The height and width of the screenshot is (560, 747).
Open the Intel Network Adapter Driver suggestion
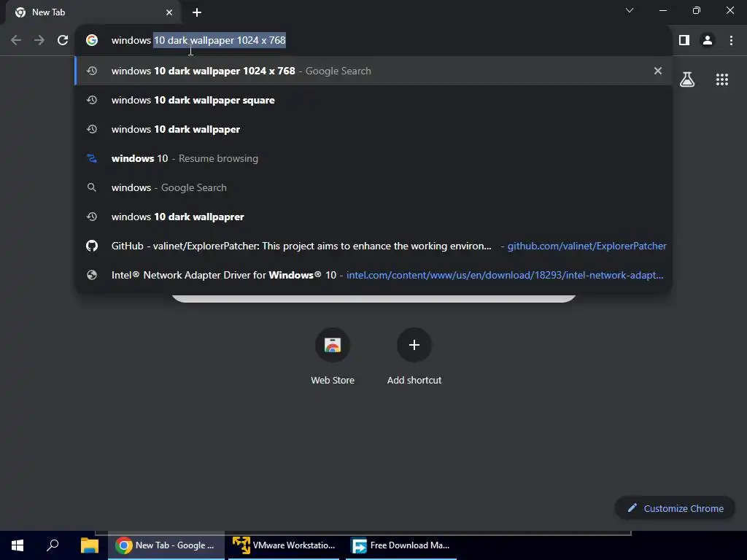coord(373,275)
